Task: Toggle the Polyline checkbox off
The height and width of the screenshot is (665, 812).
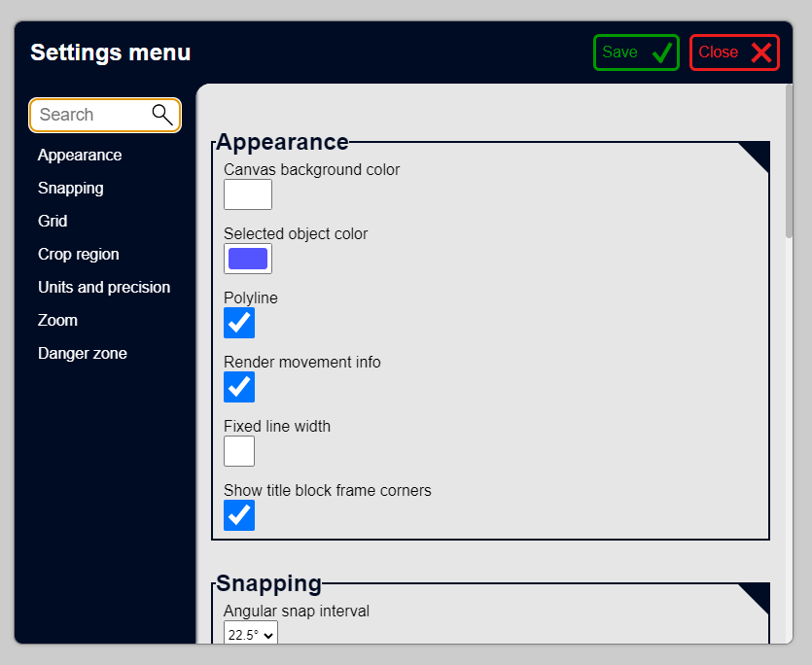Action: (239, 323)
